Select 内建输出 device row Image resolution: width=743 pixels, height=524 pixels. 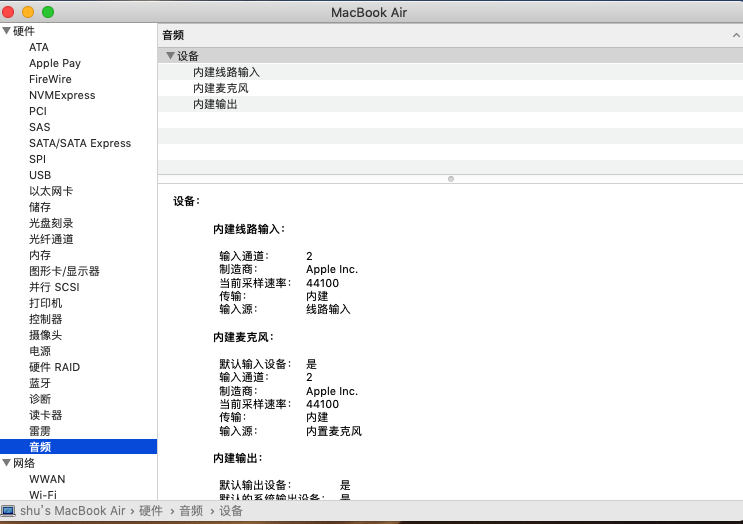click(x=450, y=104)
